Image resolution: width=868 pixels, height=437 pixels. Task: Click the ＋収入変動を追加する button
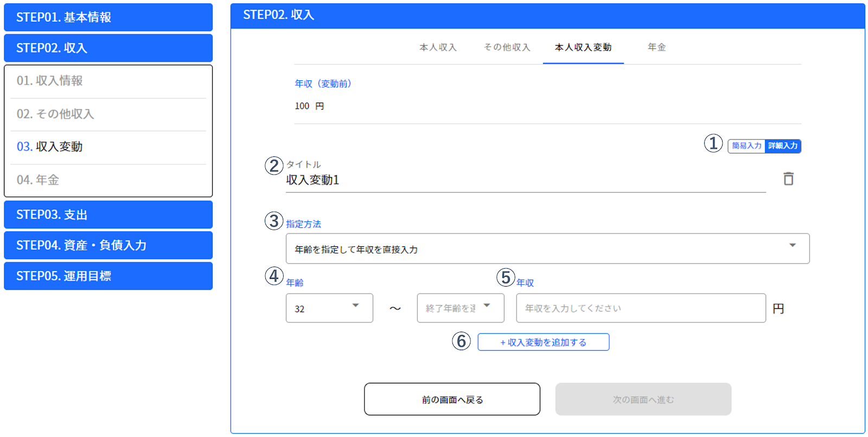543,342
